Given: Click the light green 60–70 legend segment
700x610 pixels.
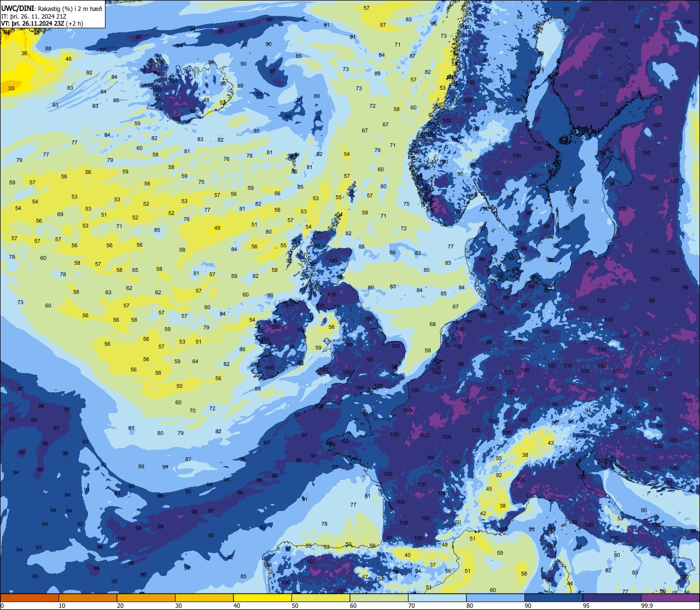Looking at the screenshot, I should click(379, 597).
